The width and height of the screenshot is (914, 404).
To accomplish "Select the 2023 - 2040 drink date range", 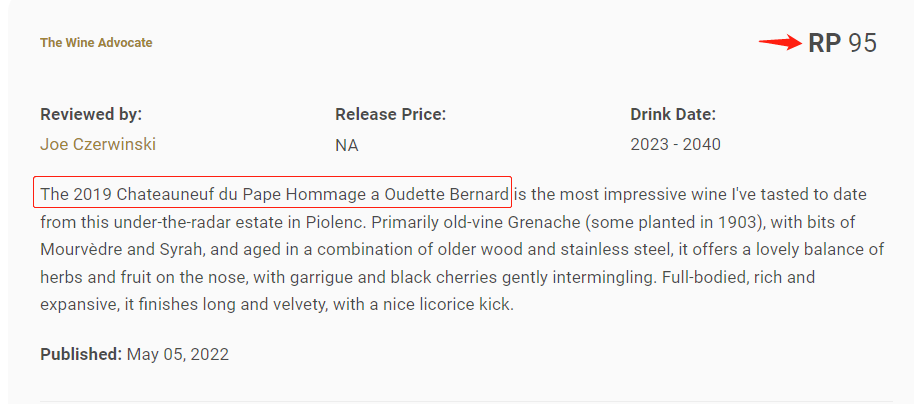I will [x=675, y=144].
